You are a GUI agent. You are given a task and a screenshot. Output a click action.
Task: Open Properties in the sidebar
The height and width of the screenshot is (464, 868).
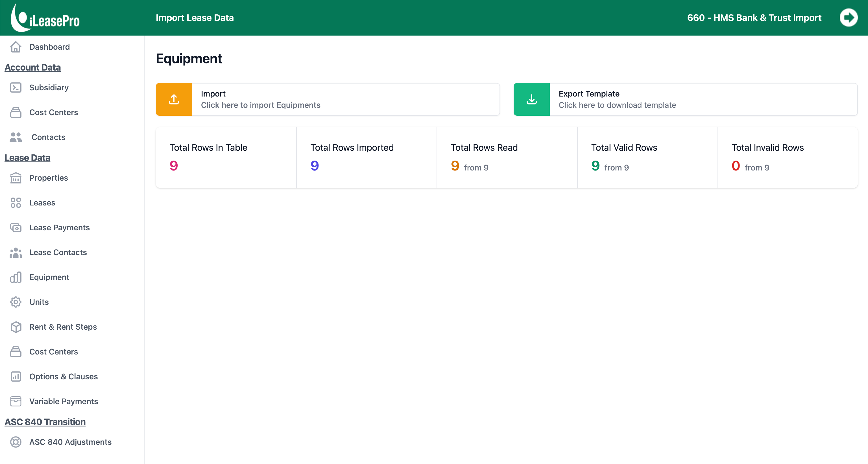(x=49, y=178)
